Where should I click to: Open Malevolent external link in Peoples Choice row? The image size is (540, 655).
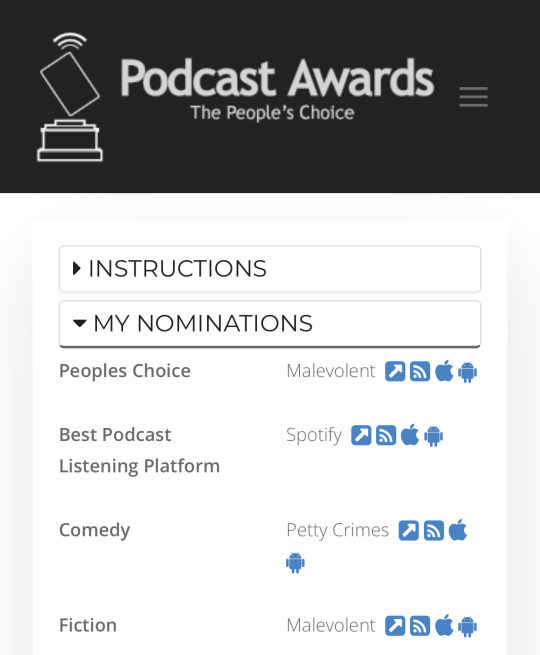tap(395, 371)
